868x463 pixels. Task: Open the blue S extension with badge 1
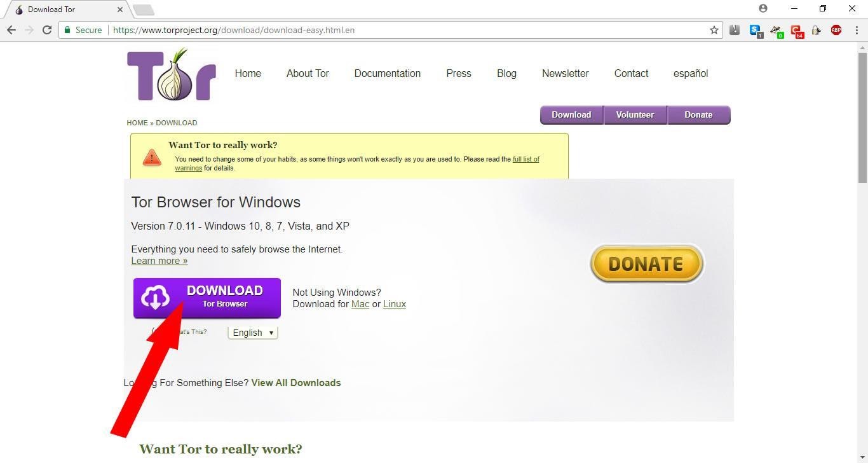pos(756,30)
